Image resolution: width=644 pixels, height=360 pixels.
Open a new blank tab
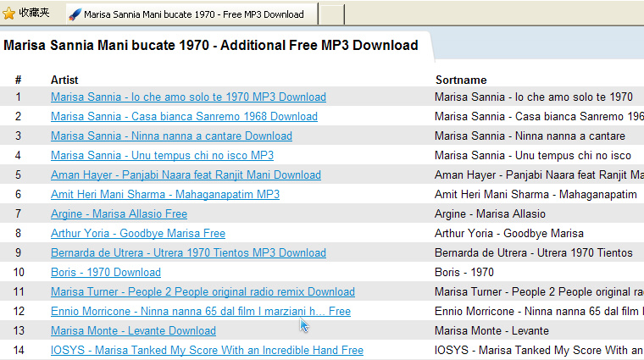pyautogui.click(x=331, y=14)
